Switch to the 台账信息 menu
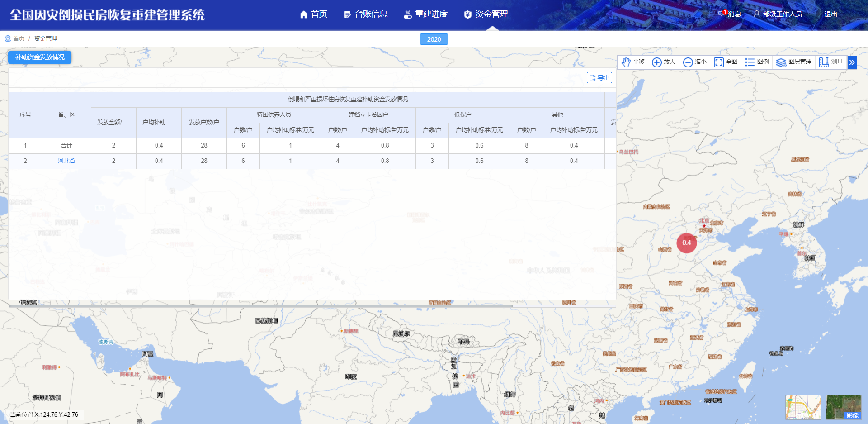The image size is (868, 424). coord(366,14)
